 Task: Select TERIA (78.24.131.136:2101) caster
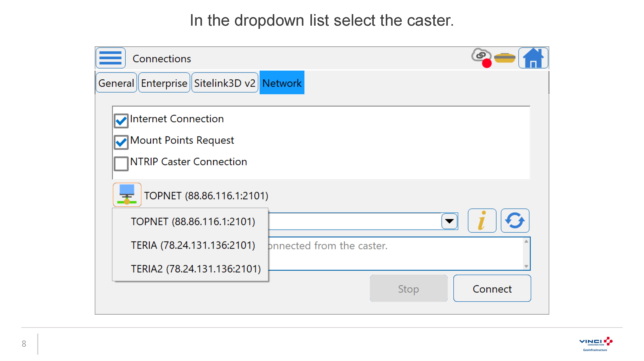coord(193,245)
